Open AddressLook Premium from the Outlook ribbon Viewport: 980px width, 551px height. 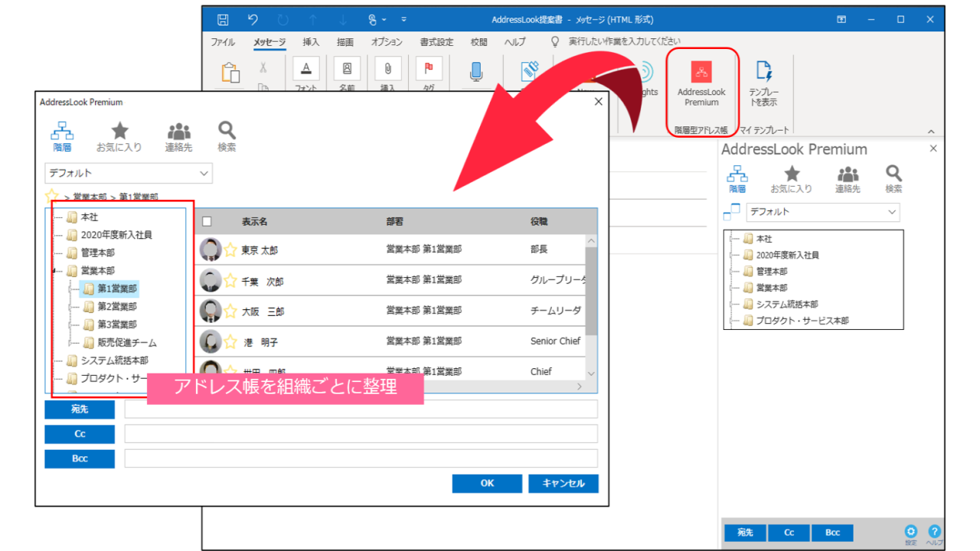701,83
